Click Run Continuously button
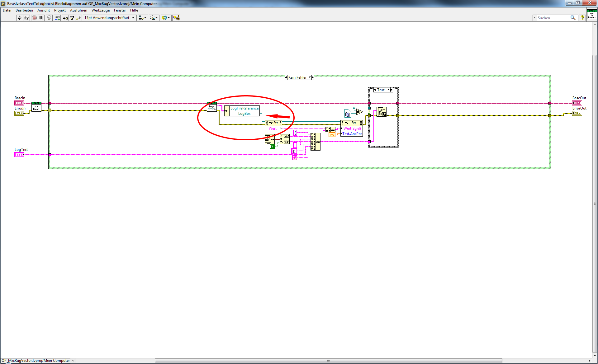Image resolution: width=598 pixels, height=364 pixels. coord(26,18)
